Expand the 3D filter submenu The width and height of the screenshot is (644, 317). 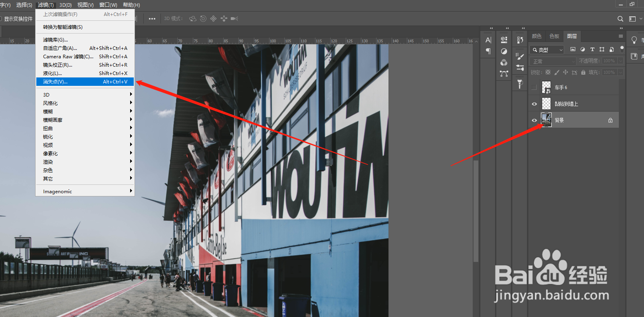pyautogui.click(x=85, y=95)
